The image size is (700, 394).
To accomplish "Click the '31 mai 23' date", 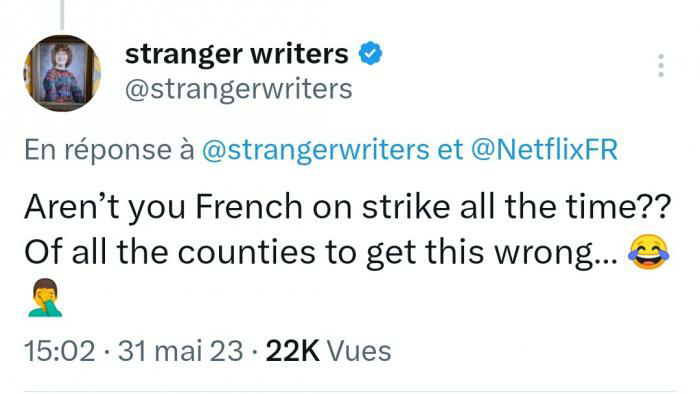I will [x=181, y=351].
